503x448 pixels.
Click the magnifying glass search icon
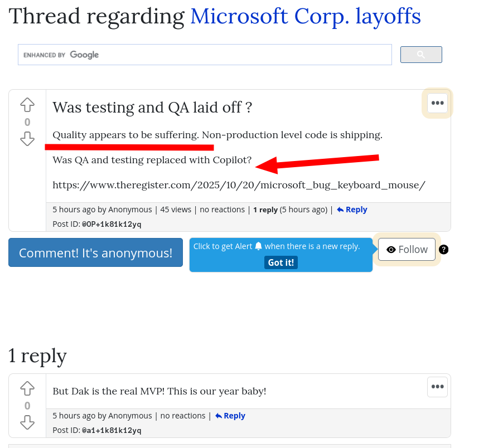(x=421, y=54)
